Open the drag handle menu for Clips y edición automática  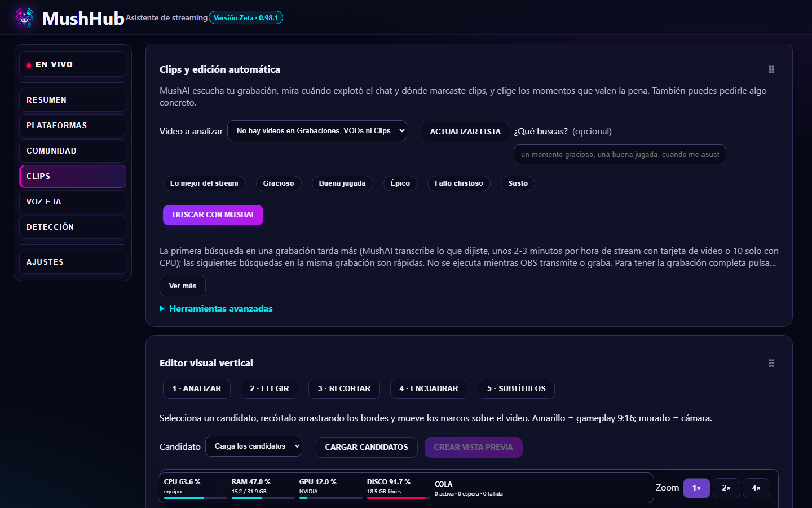click(x=771, y=69)
